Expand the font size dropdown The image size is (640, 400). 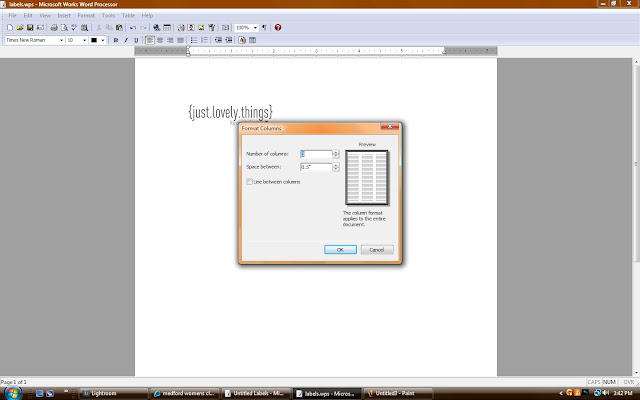(77, 40)
